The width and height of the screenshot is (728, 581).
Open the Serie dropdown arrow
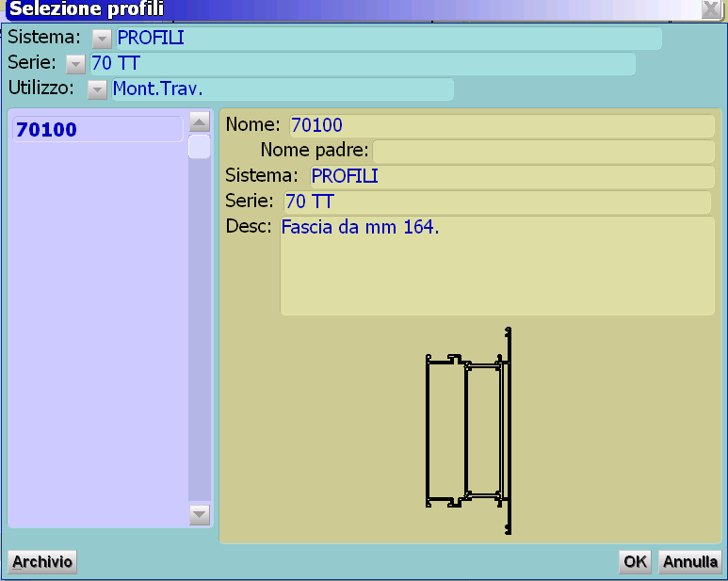click(75, 65)
